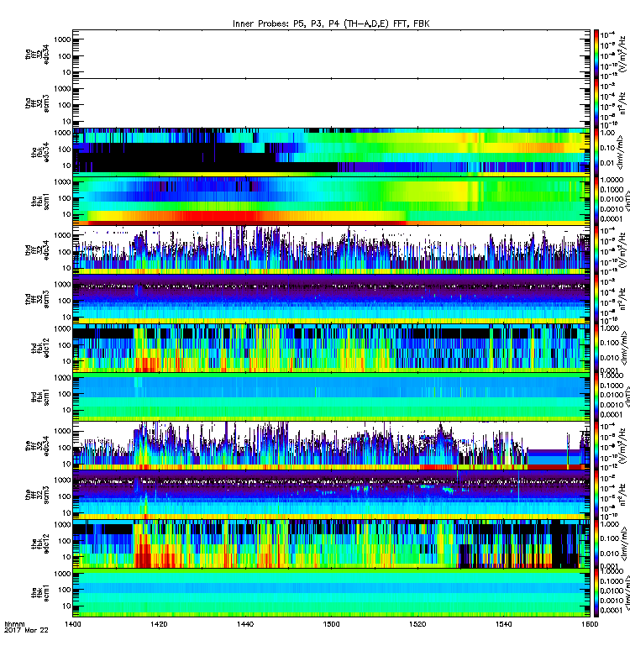This screenshot has width=630, height=672.
Task: Click the '100' tick of the fff scm3 panel
Action: (x=65, y=496)
